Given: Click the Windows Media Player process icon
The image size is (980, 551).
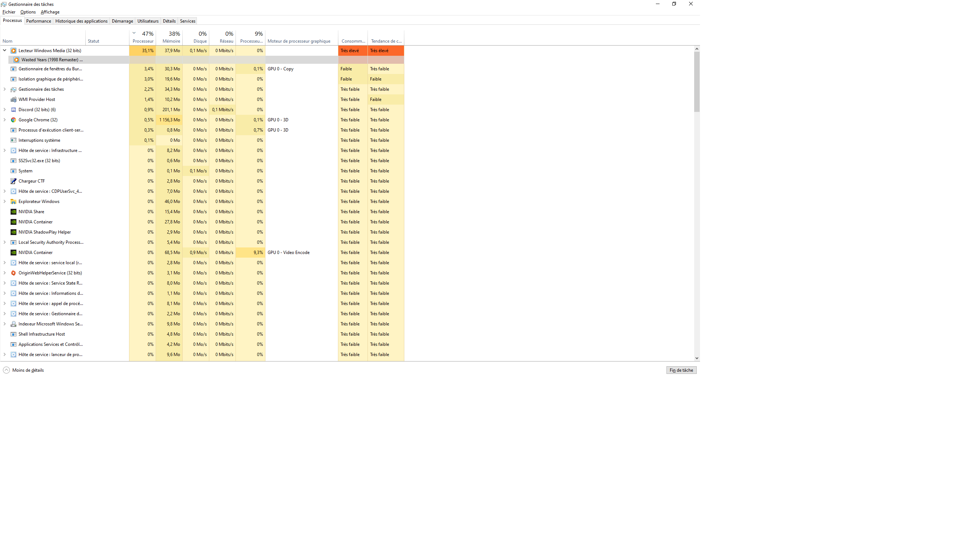Looking at the screenshot, I should [x=13, y=51].
